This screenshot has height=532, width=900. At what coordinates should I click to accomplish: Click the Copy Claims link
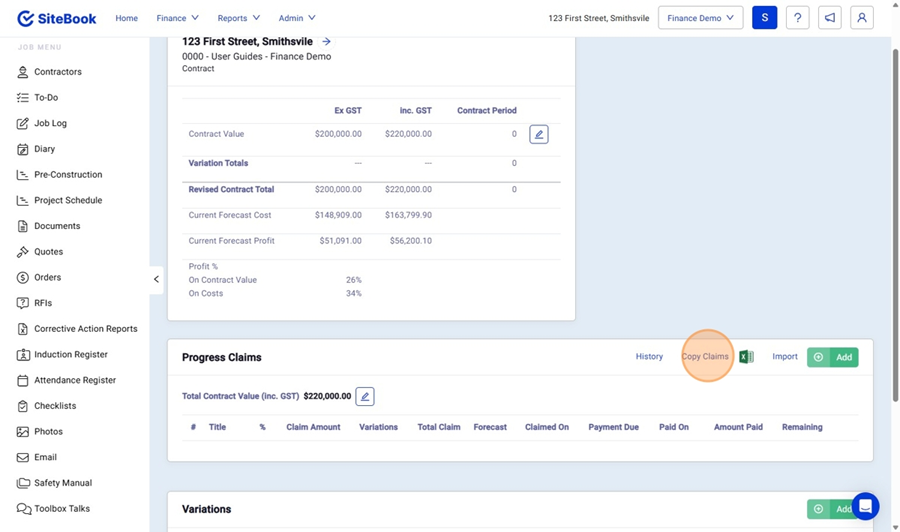tap(705, 357)
